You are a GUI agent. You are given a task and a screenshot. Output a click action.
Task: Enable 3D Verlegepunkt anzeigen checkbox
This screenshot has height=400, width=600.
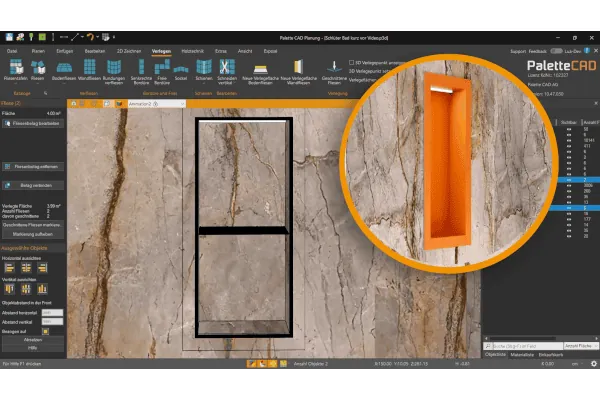351,62
